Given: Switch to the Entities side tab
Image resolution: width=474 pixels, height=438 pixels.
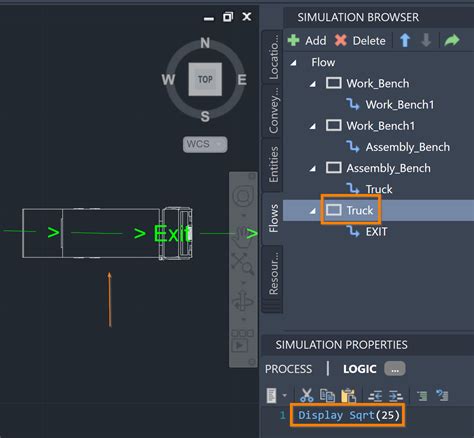Looking at the screenshot, I should coord(273,165).
